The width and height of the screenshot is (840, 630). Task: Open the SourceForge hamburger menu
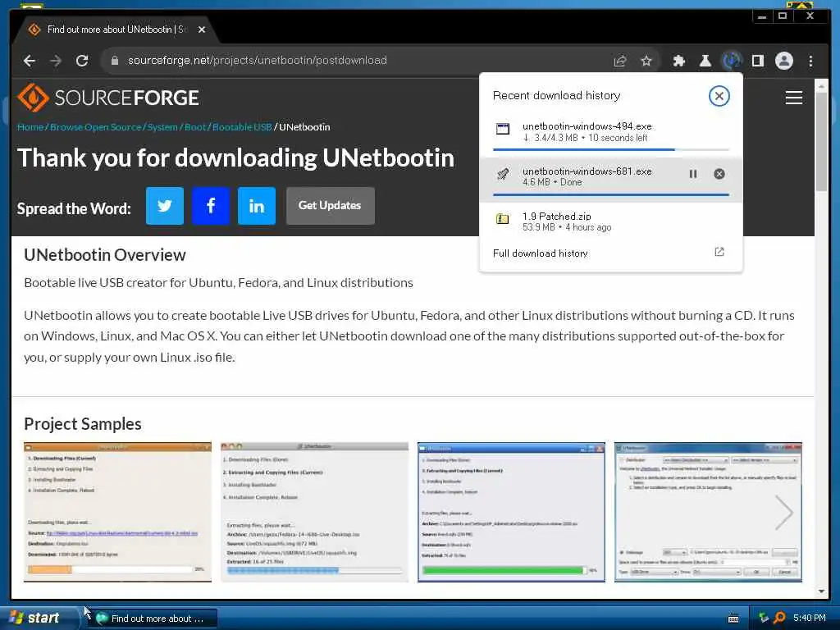(x=793, y=98)
